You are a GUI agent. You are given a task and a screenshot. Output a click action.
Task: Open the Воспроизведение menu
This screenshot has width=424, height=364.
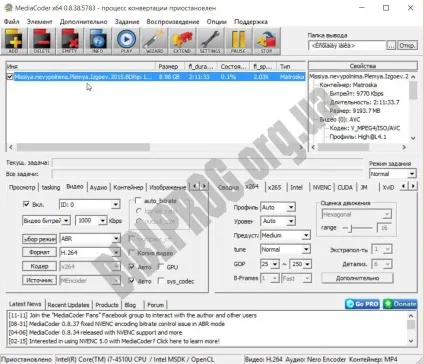pyautogui.click(x=173, y=22)
